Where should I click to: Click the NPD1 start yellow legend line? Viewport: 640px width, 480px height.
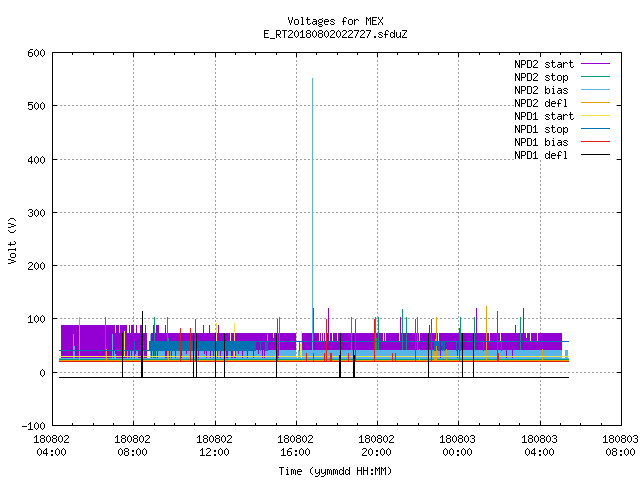click(595, 116)
